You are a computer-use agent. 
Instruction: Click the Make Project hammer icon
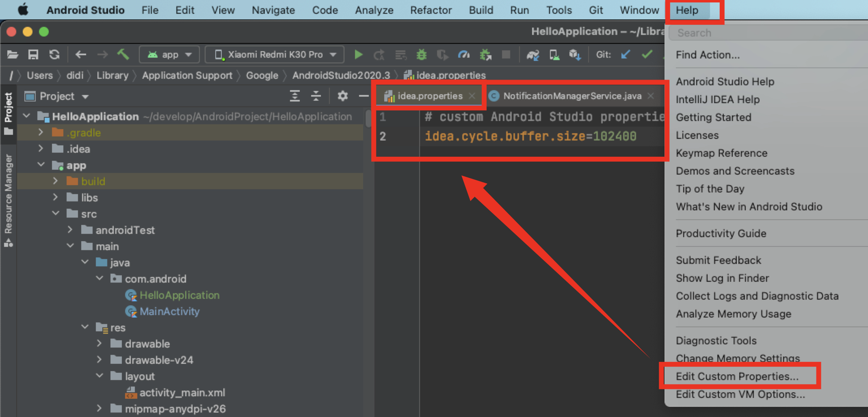pos(123,54)
